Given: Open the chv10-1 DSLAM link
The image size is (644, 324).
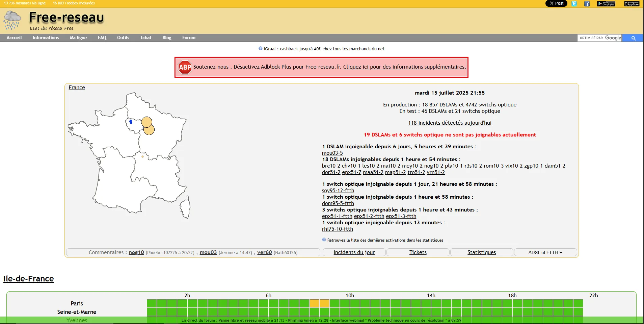Looking at the screenshot, I should pos(351,166).
